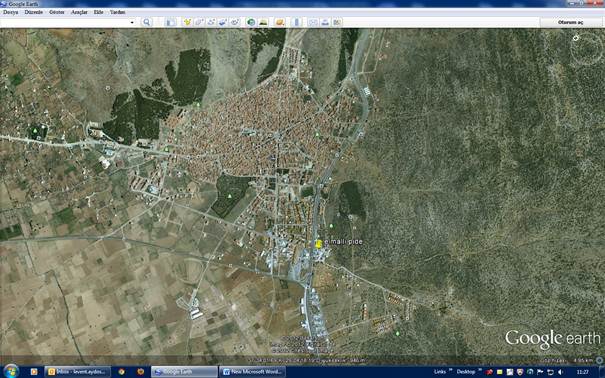Expand the search box dropdown arrow

pyautogui.click(x=132, y=22)
